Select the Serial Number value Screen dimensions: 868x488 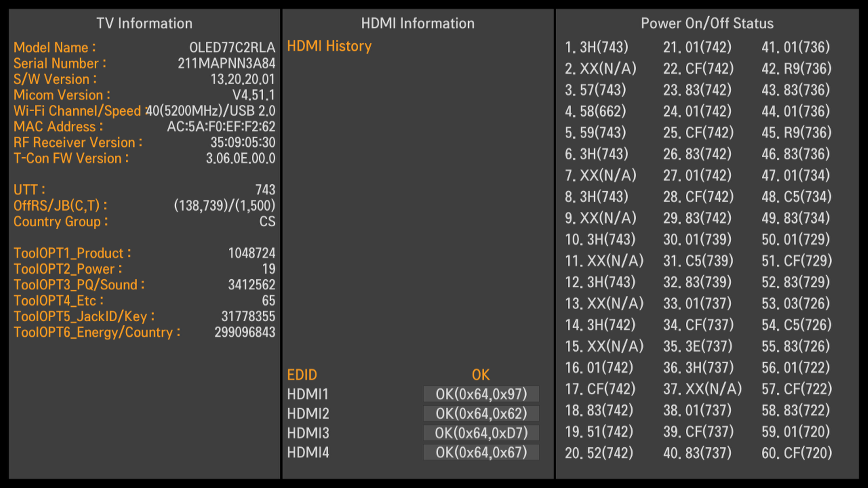pos(226,63)
